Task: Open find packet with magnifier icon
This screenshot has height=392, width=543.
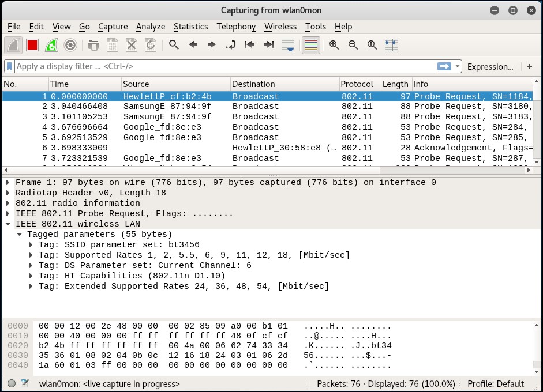Action: [174, 44]
